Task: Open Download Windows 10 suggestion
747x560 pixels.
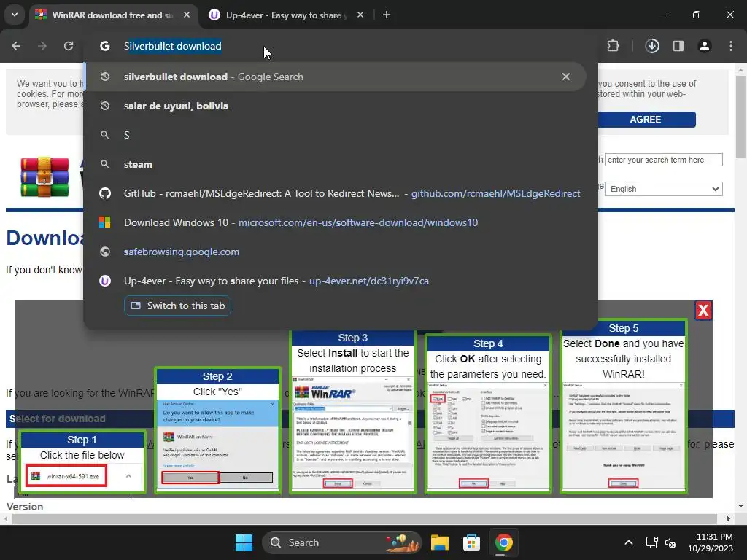Action: tap(336, 222)
